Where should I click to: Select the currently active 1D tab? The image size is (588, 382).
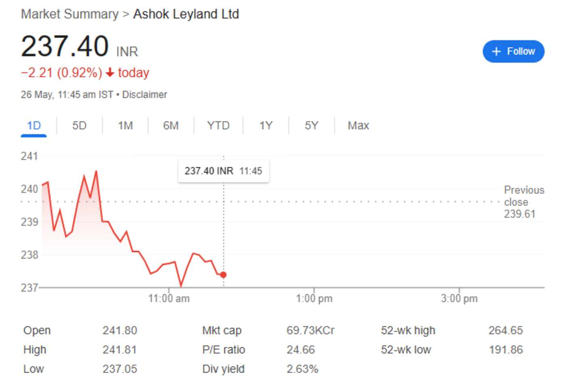[x=34, y=126]
